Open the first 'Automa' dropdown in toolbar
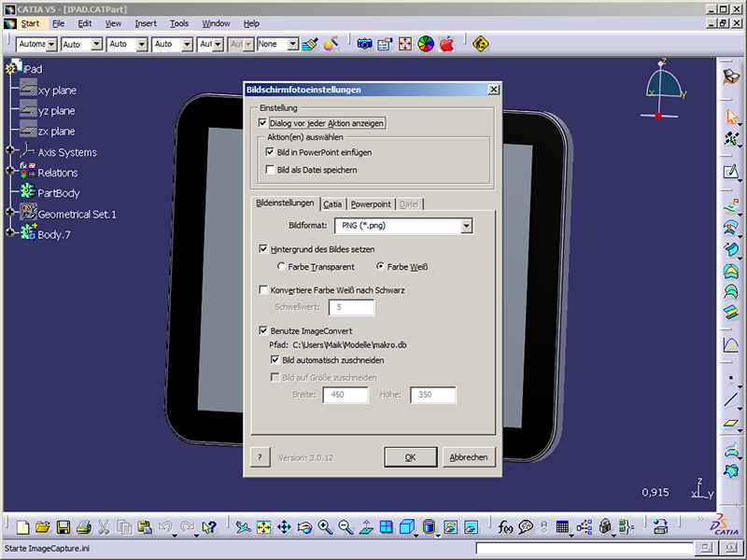The height and width of the screenshot is (560, 747). [x=51, y=45]
